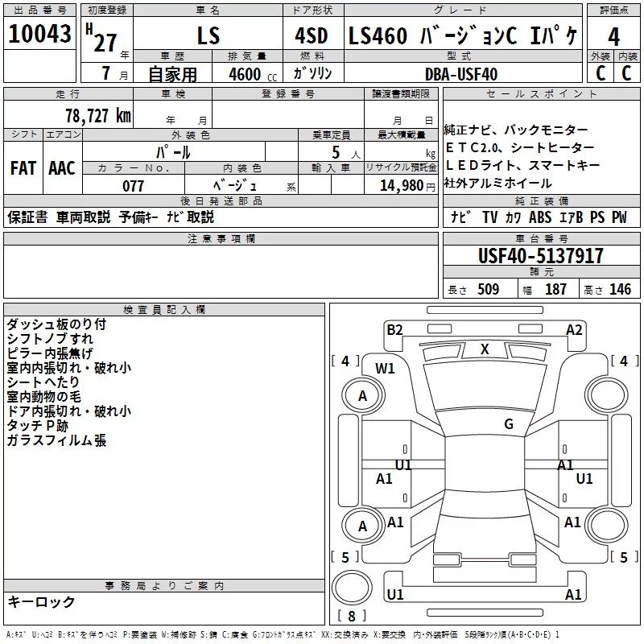
Task: Click recycle deposit 14,980円
Action: [x=407, y=186]
